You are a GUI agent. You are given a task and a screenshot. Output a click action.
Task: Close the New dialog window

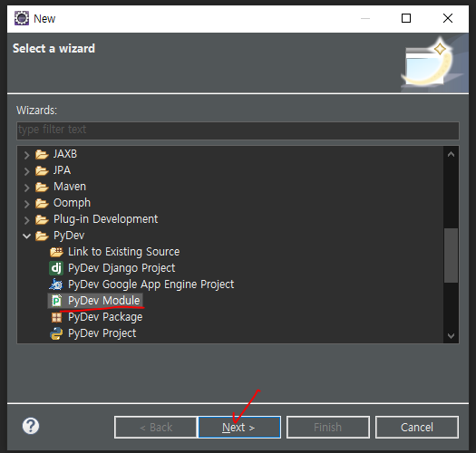tap(448, 18)
